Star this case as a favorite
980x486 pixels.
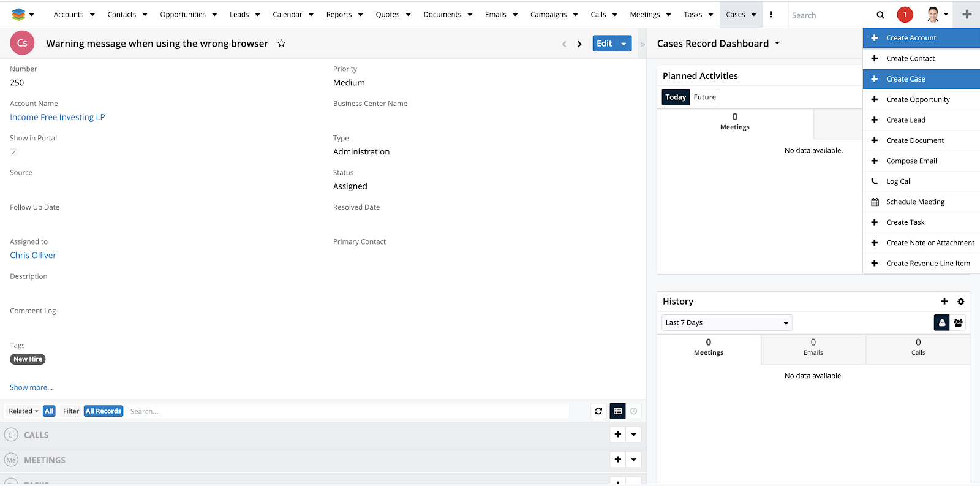(x=281, y=44)
